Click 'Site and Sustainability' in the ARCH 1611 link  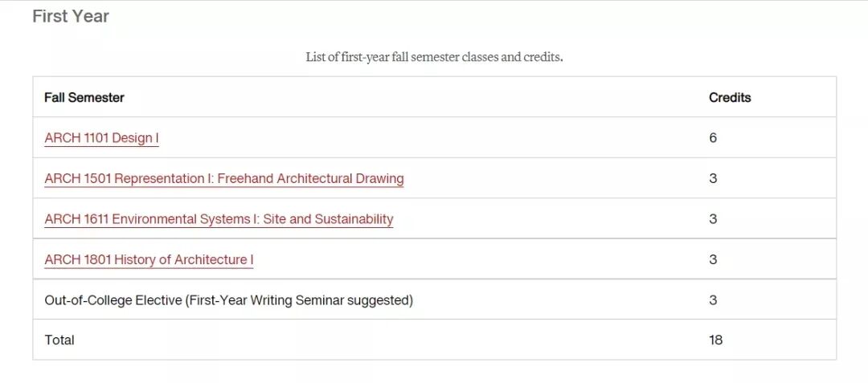coord(328,219)
